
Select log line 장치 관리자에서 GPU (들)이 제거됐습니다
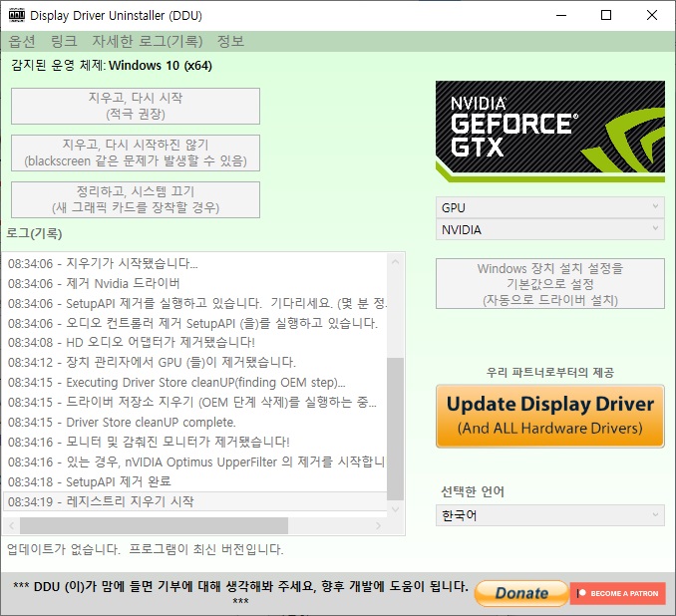195,362
